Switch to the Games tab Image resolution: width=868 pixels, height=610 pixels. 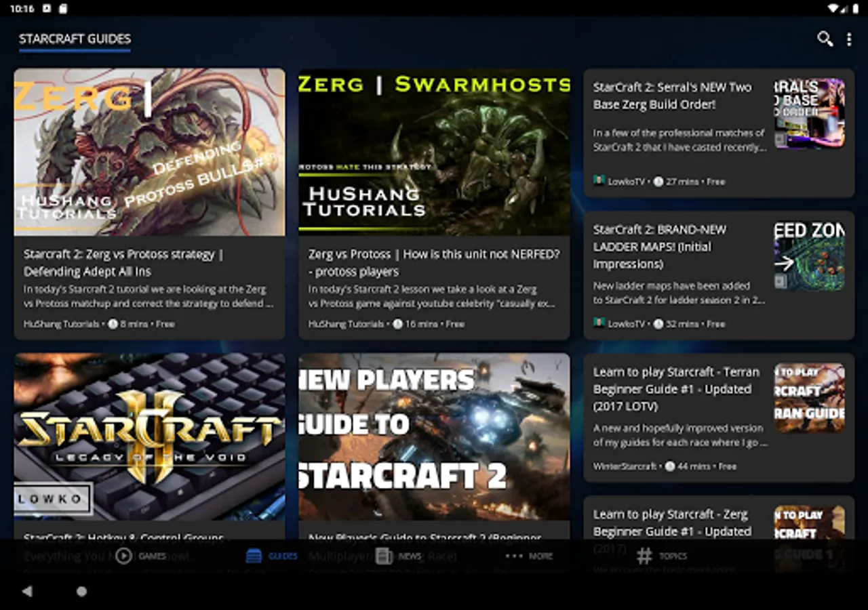click(140, 556)
